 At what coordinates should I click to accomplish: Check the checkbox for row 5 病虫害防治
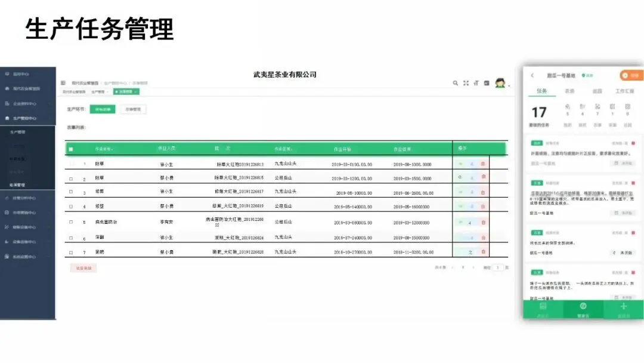coord(71,222)
